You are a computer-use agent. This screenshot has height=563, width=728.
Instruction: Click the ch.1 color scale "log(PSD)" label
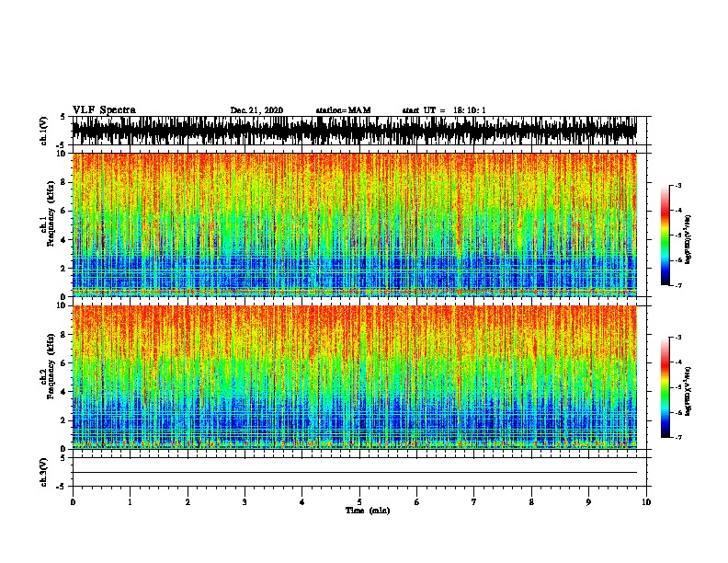688,239
